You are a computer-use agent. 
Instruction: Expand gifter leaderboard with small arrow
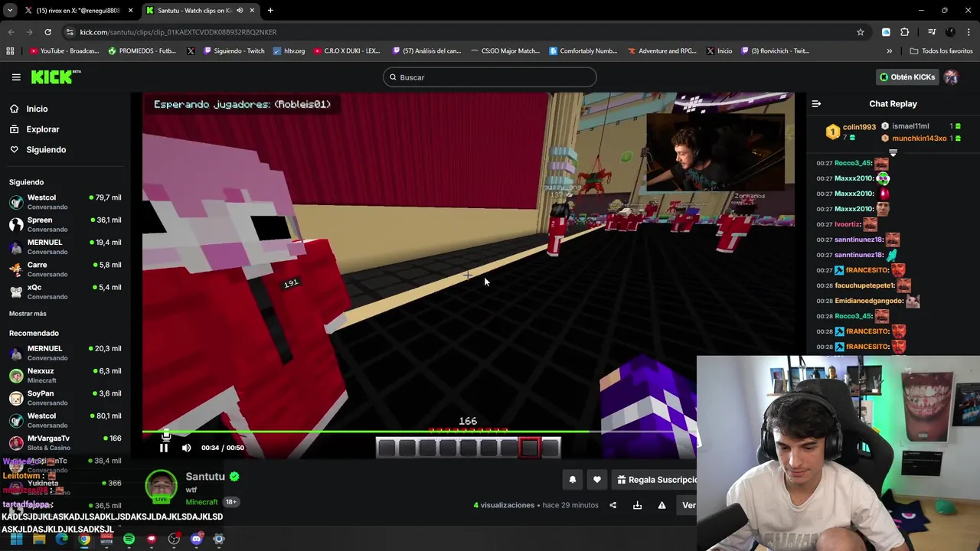[893, 154]
